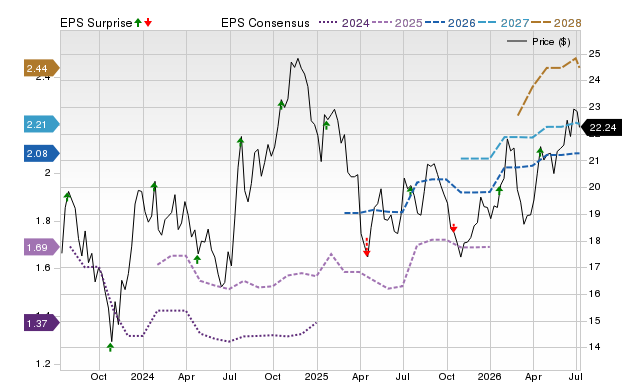The image size is (640, 382).
Task: Click the 2 label on the EPS axis
Action: tap(48, 173)
